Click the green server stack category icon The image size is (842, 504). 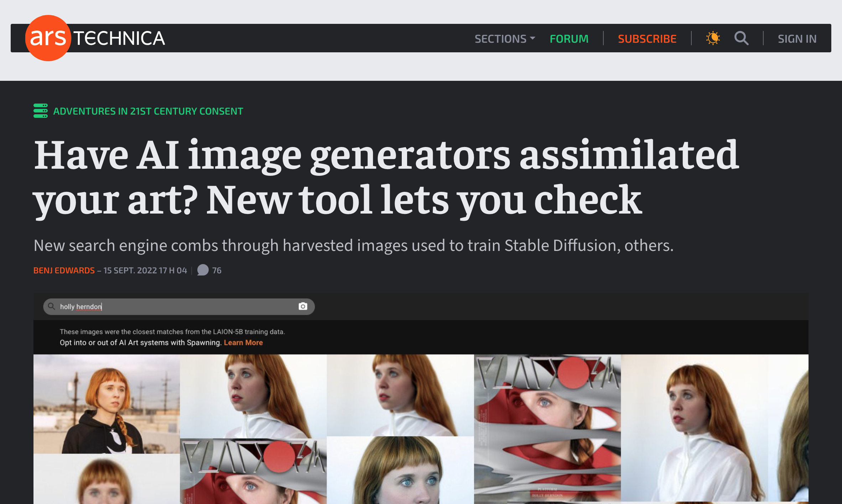coord(40,111)
